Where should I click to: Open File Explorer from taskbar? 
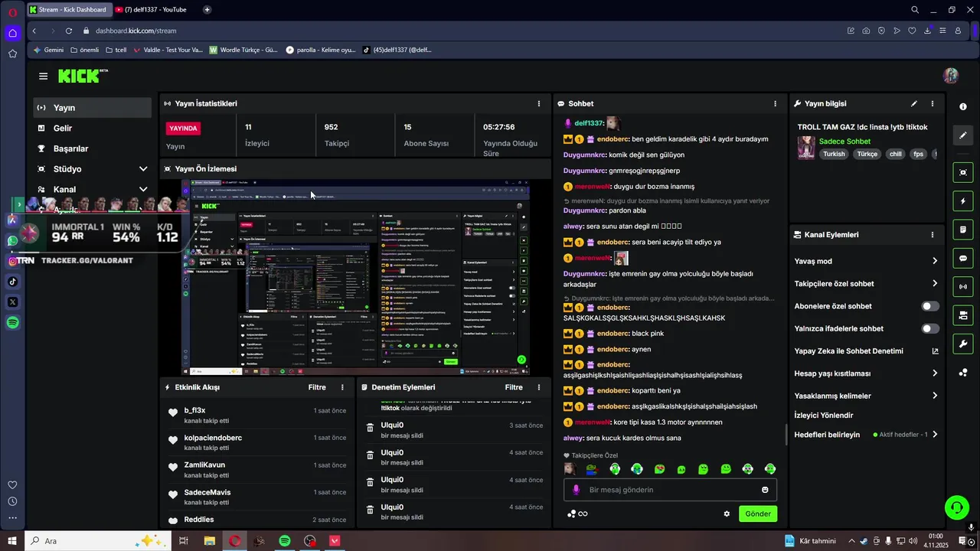(x=209, y=541)
